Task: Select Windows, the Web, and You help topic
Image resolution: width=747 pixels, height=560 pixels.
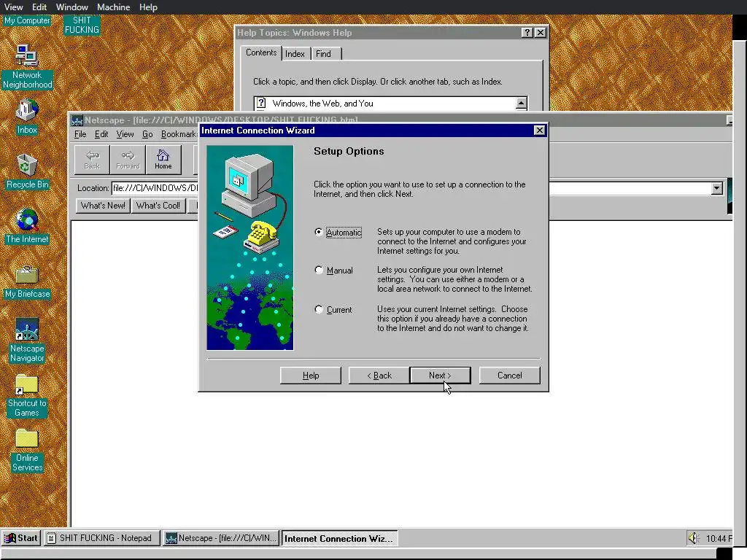Action: [x=322, y=104]
